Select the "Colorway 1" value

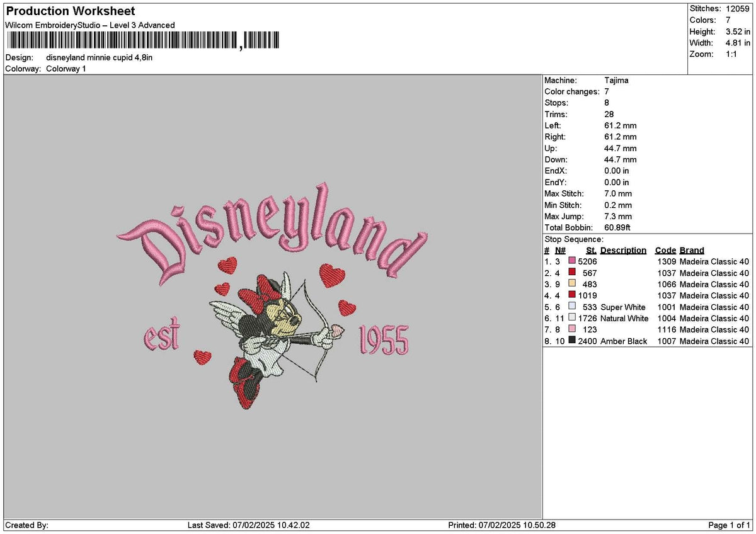(66, 69)
